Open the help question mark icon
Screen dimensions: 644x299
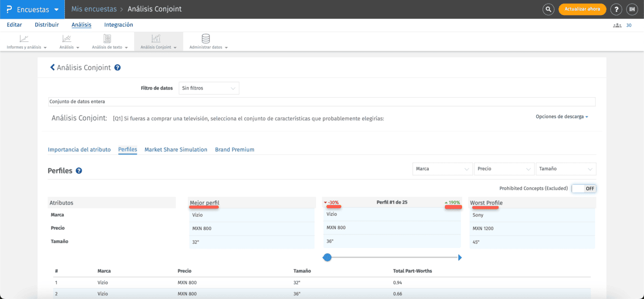pyautogui.click(x=616, y=9)
